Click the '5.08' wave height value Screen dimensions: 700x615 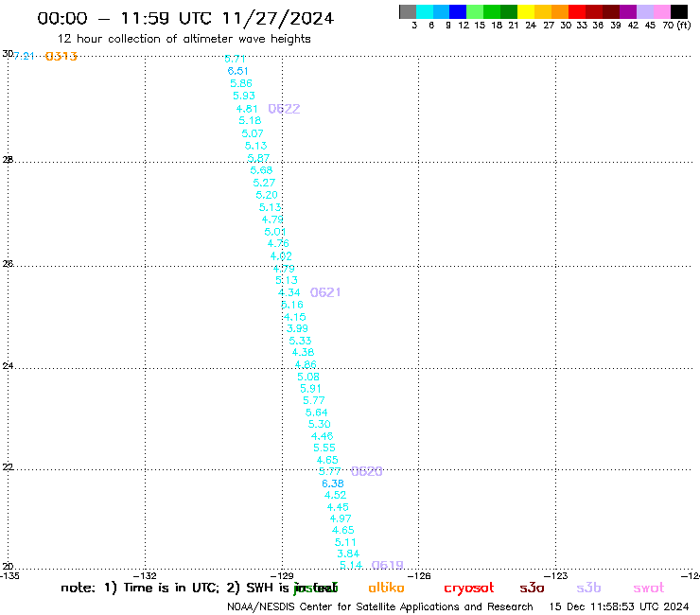click(x=308, y=377)
